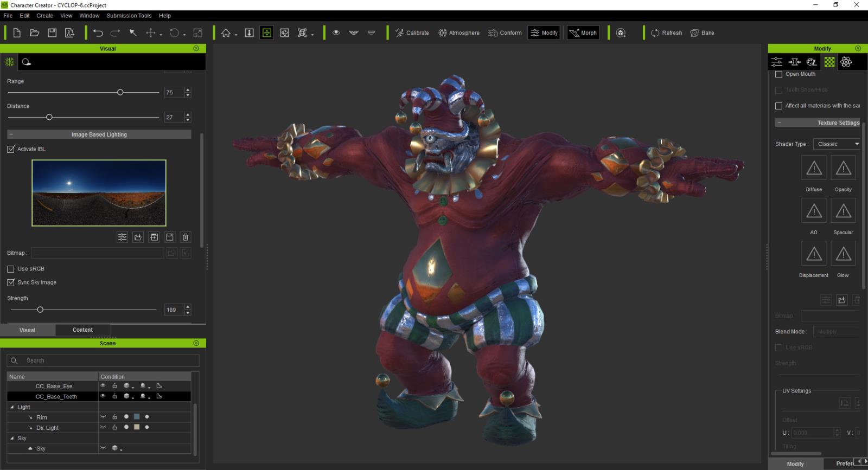Toggle Activate IBL checkbox
This screenshot has width=868, height=470.
(11, 149)
